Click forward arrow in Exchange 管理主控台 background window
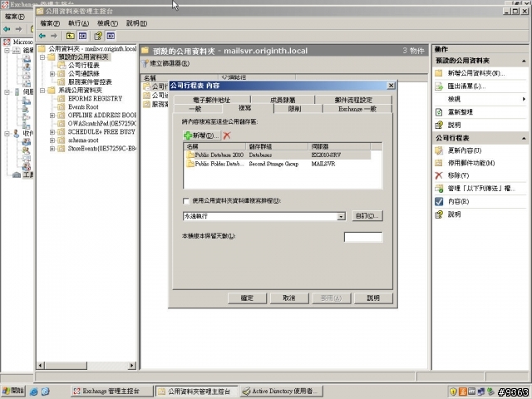This screenshot has width=532, height=399. click(18, 29)
